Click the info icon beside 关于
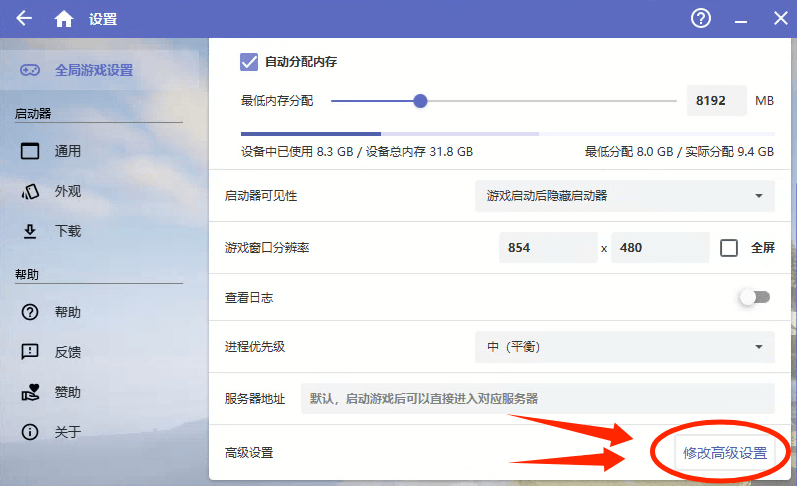797x486 pixels. tap(30, 432)
